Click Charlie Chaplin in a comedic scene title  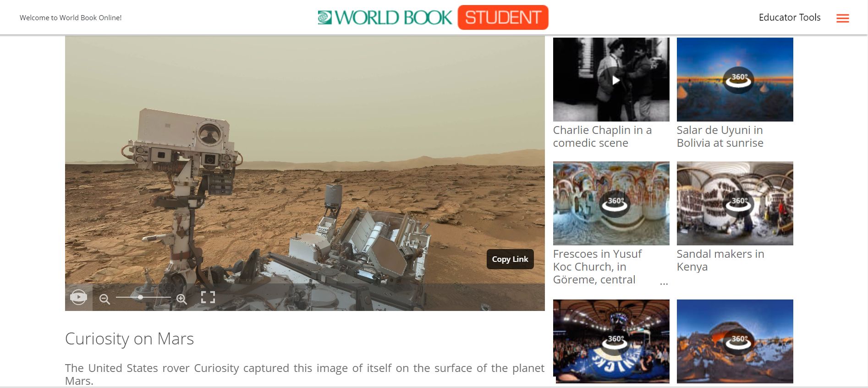pyautogui.click(x=602, y=137)
